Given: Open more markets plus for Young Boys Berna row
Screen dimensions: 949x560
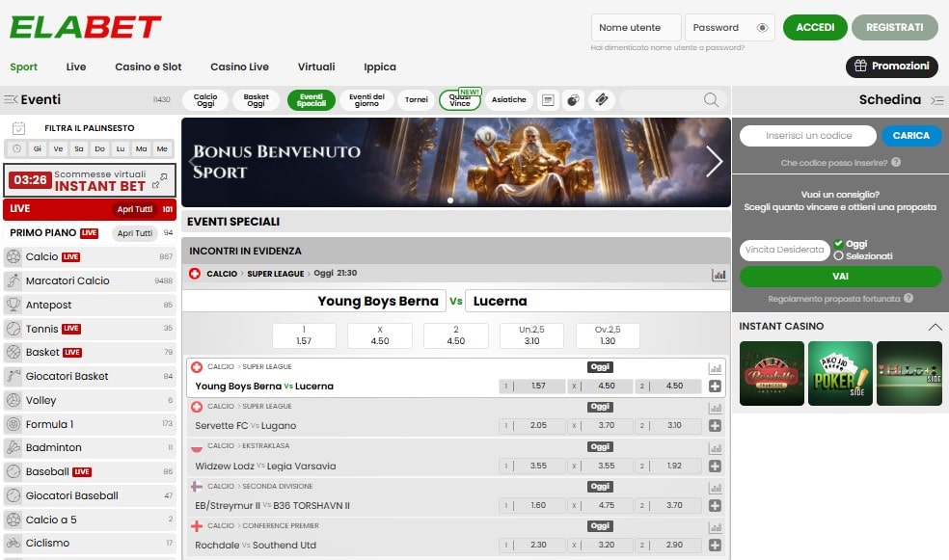Looking at the screenshot, I should [715, 386].
